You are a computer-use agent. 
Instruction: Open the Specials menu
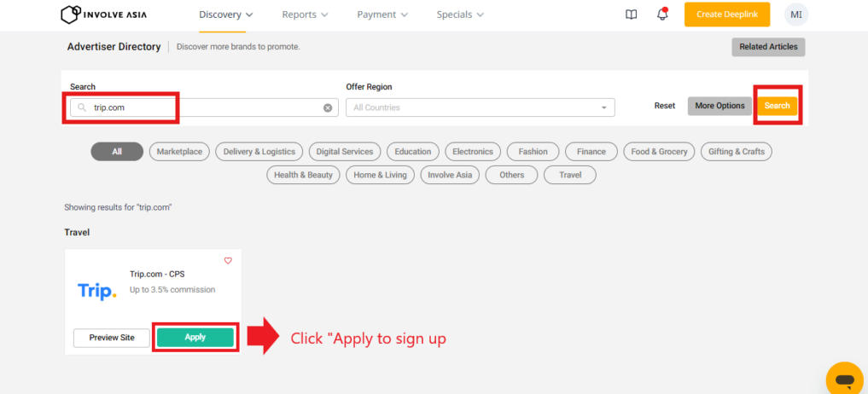coord(460,14)
